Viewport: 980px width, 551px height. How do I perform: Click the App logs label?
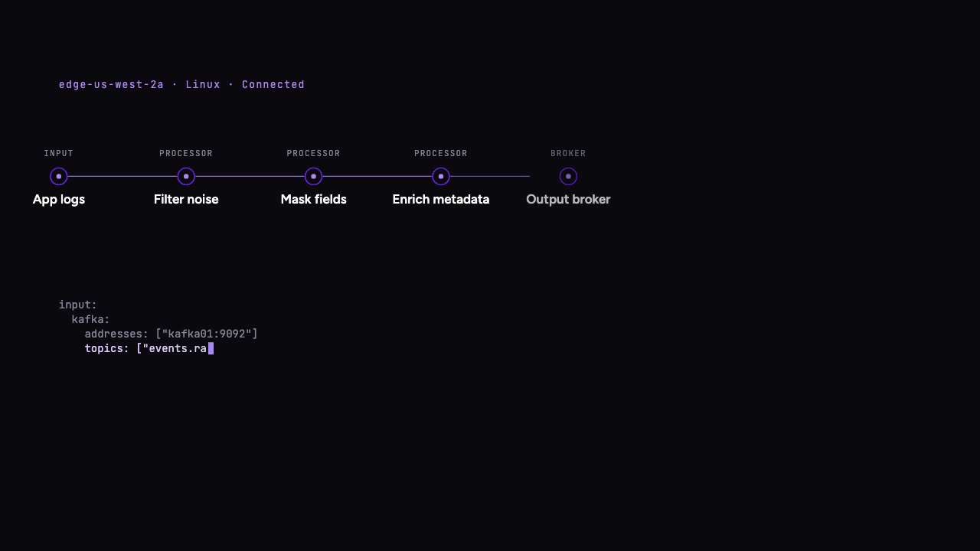(x=59, y=200)
